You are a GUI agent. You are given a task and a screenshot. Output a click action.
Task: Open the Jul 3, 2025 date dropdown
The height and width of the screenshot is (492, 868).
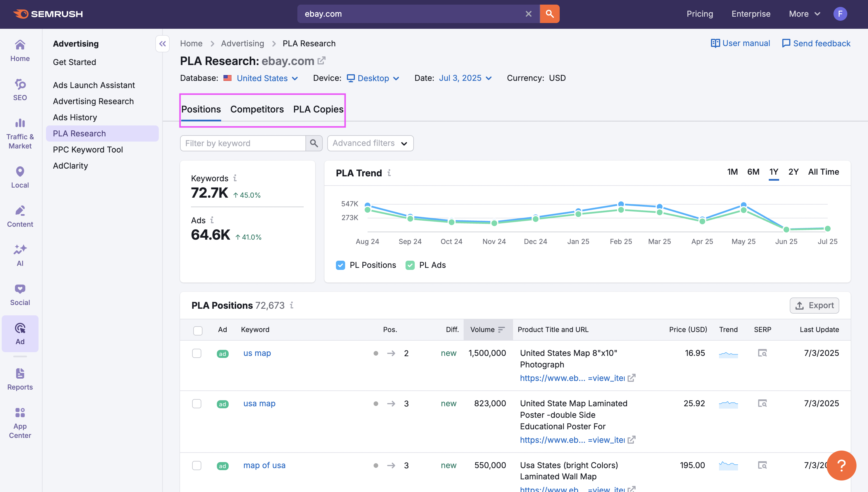click(465, 78)
